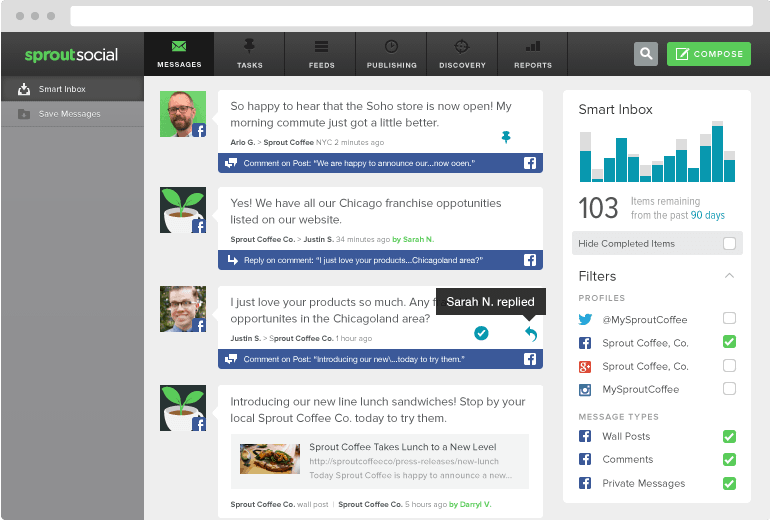
Task: Click the reply arrow icon on 'Reply on comment' bar
Action: coord(233,260)
